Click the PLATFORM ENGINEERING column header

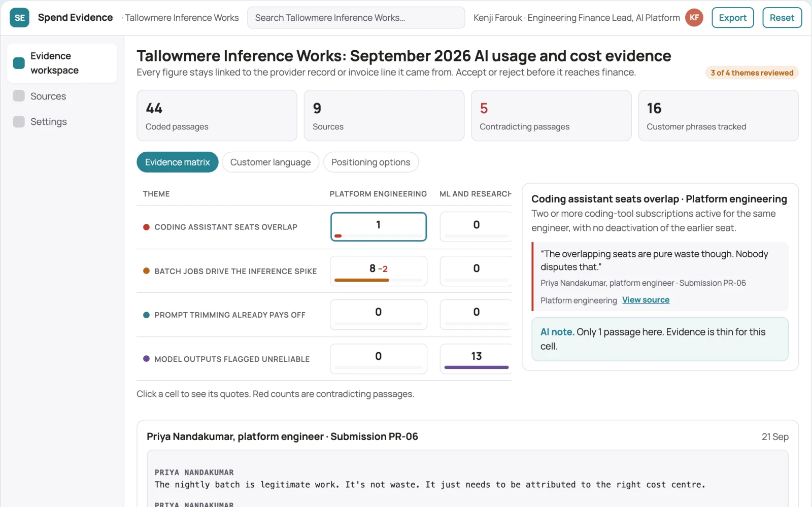378,194
